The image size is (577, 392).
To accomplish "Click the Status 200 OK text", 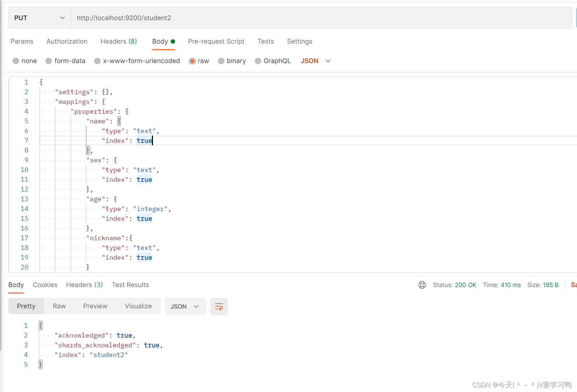I will click(x=454, y=285).
